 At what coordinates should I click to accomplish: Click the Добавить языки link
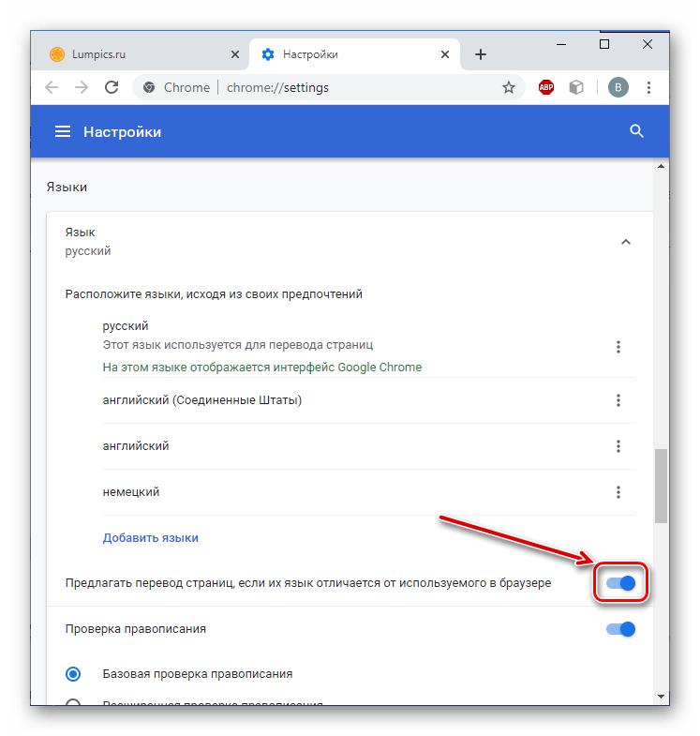[x=151, y=538]
